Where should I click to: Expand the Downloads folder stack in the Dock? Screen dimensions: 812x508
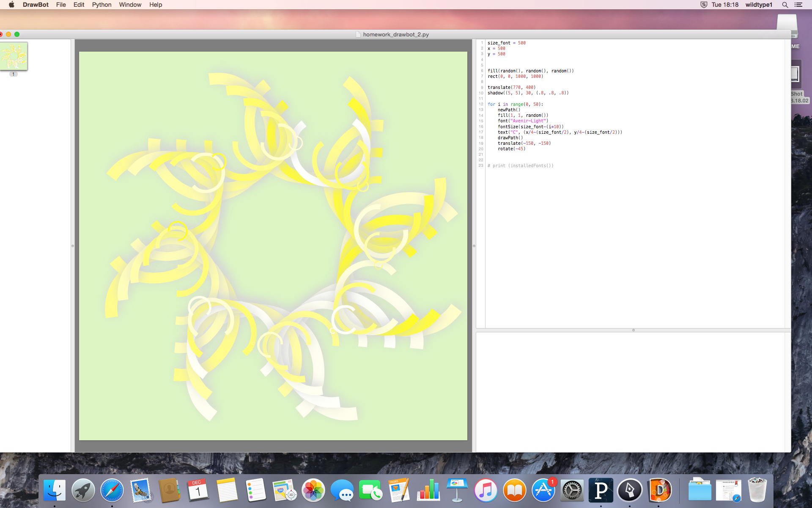pos(700,491)
